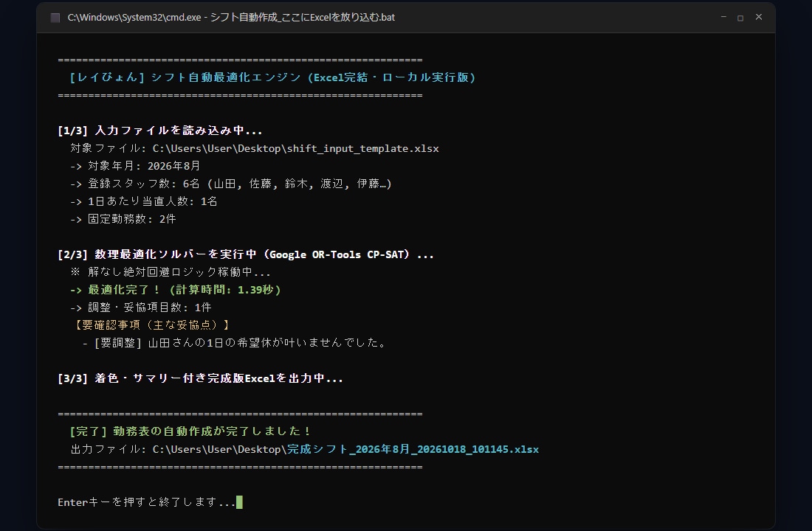
Task: Click the line '[2/3] 数理最適化ソルバーを実行中'
Action: (x=246, y=254)
